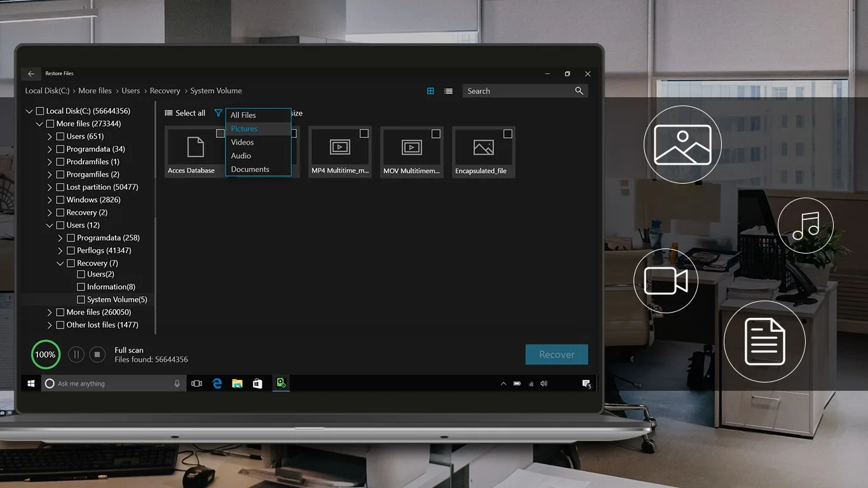
Task: Click the 100% scan progress ring
Action: [45, 355]
